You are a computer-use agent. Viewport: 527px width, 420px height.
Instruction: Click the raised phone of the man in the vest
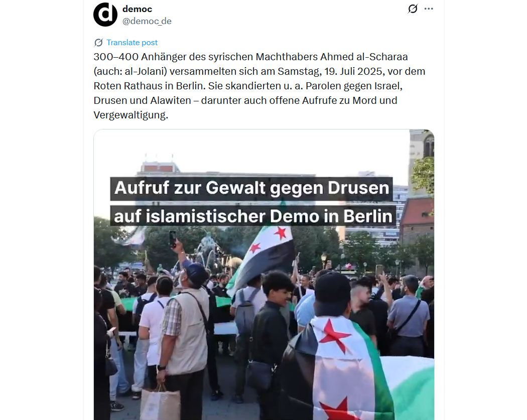173,239
